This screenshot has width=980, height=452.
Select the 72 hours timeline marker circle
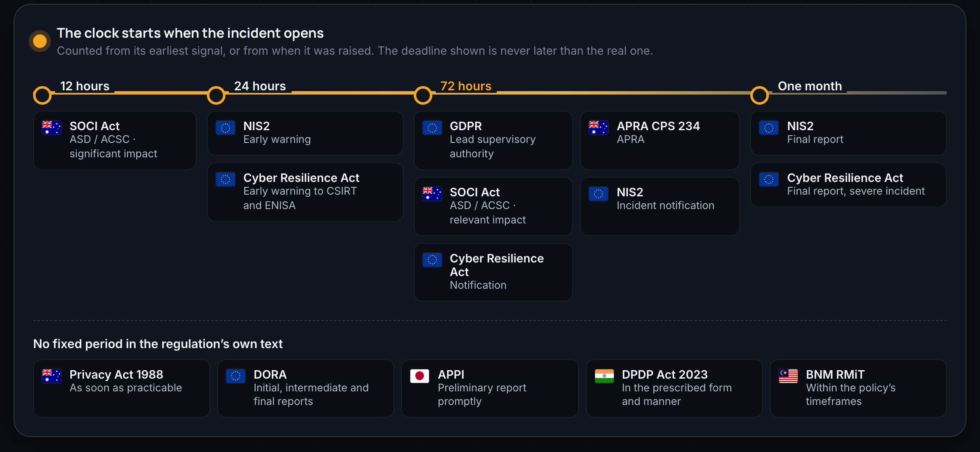coord(423,95)
